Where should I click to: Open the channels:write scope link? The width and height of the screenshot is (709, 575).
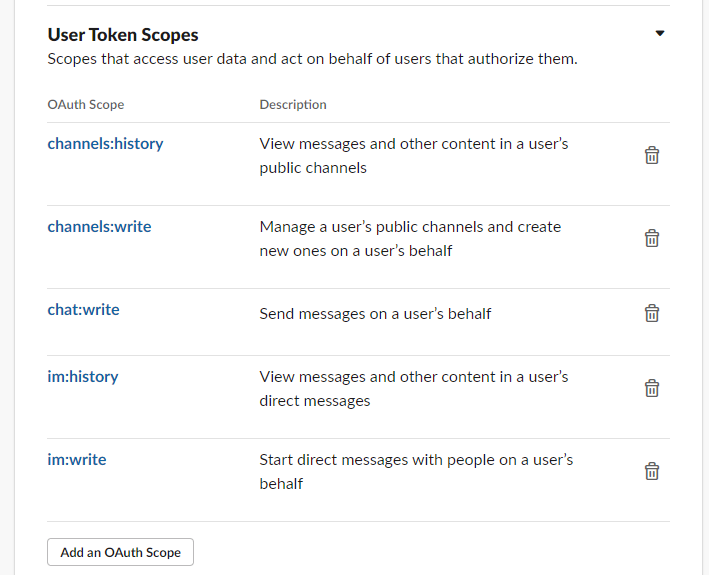99,226
